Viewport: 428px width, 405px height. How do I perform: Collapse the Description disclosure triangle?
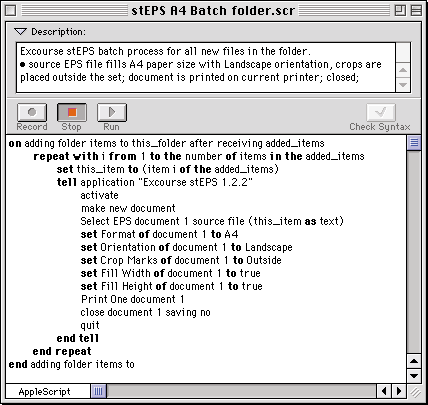pos(20,32)
